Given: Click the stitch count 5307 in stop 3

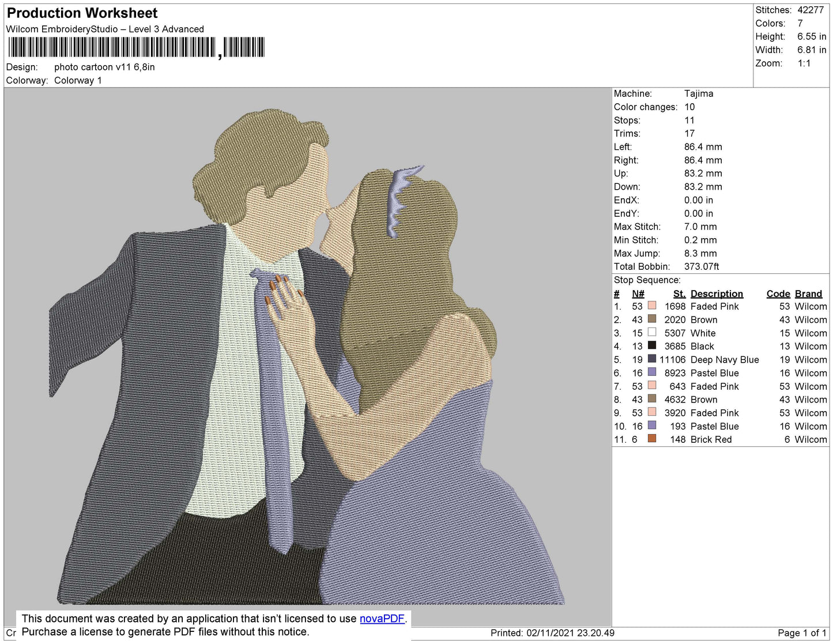Looking at the screenshot, I should 675,333.
